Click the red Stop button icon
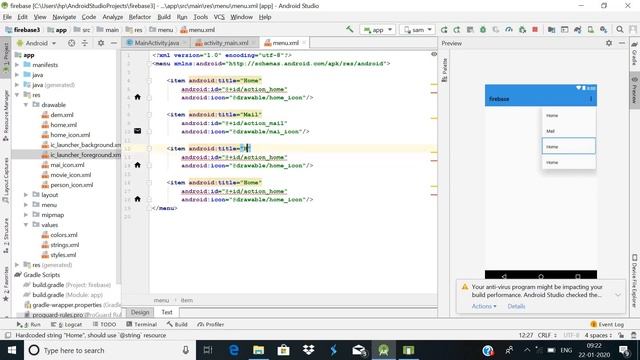640x360 pixels. pos(535,30)
